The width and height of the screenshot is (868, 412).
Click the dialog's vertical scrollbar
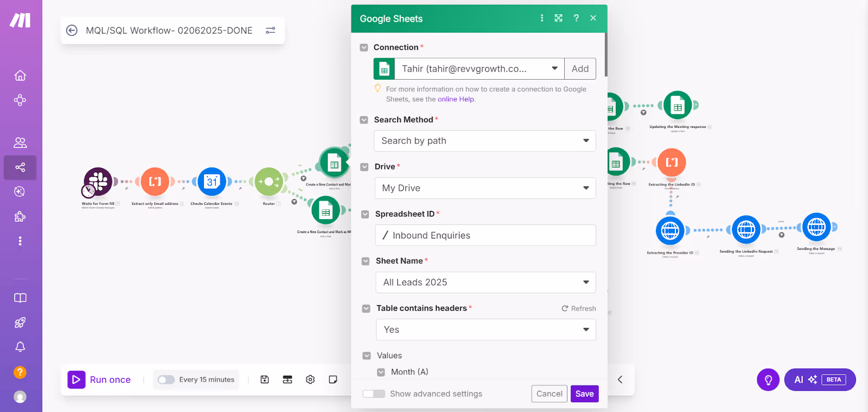605,54
